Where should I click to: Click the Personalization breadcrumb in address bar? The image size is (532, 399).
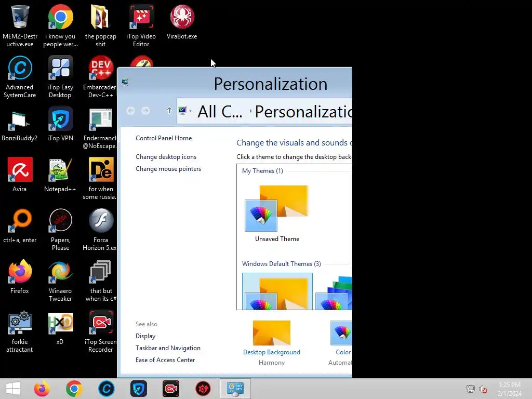303,111
